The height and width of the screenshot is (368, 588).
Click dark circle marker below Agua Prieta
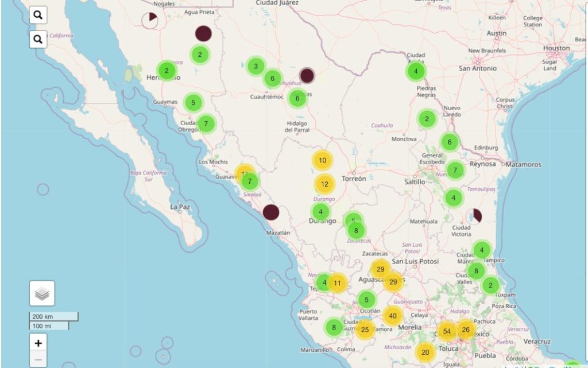click(x=203, y=33)
